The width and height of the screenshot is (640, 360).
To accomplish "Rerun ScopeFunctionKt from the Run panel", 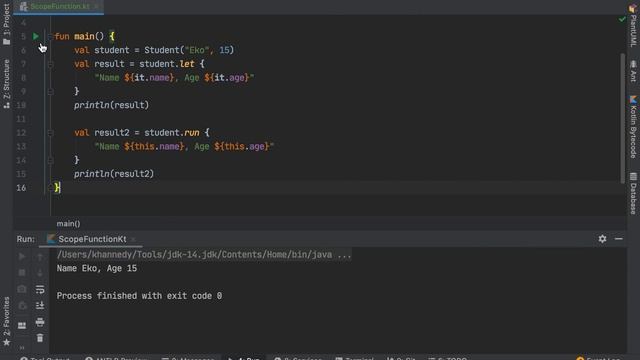I will 22,256.
